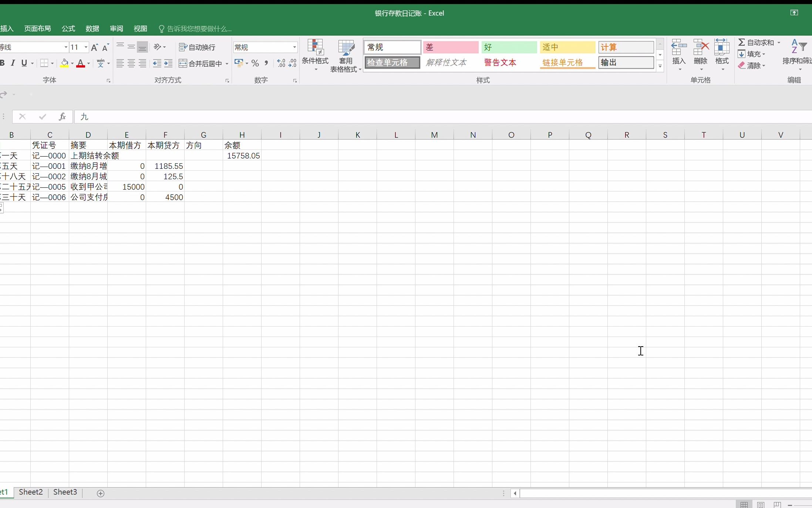Viewport: 812px width, 508px height.
Task: Increase font size with the large A icon
Action: point(94,47)
